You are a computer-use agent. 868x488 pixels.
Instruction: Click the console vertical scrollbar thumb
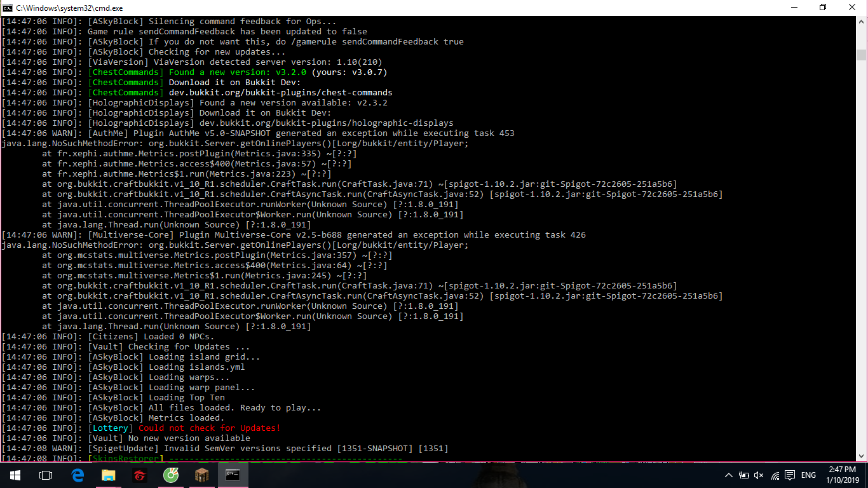(861, 55)
